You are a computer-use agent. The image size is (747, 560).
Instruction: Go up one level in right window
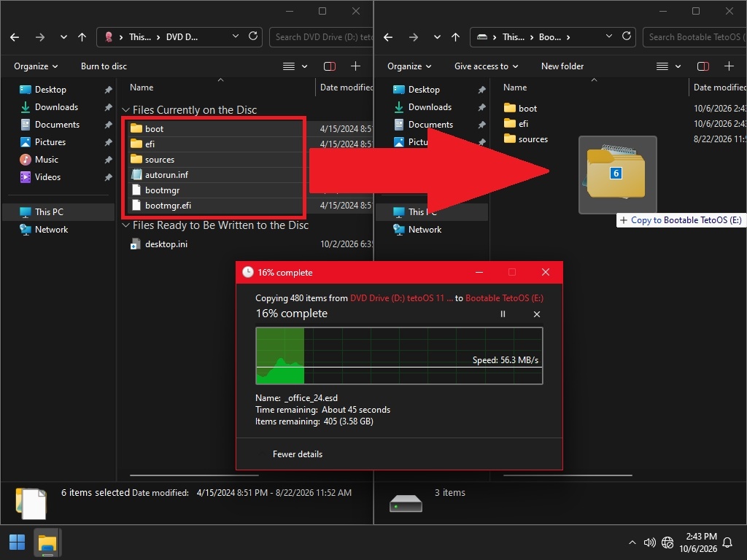(x=455, y=37)
